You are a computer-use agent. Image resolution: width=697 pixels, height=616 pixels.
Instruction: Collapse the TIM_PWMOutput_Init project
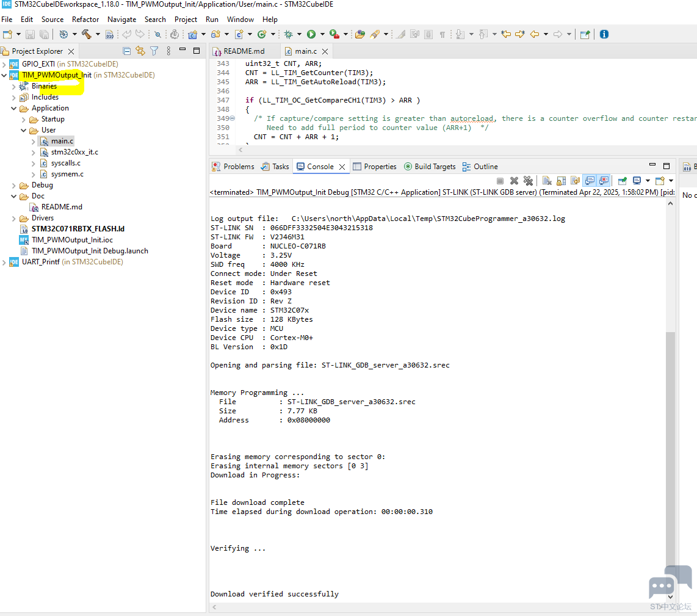pos(4,75)
